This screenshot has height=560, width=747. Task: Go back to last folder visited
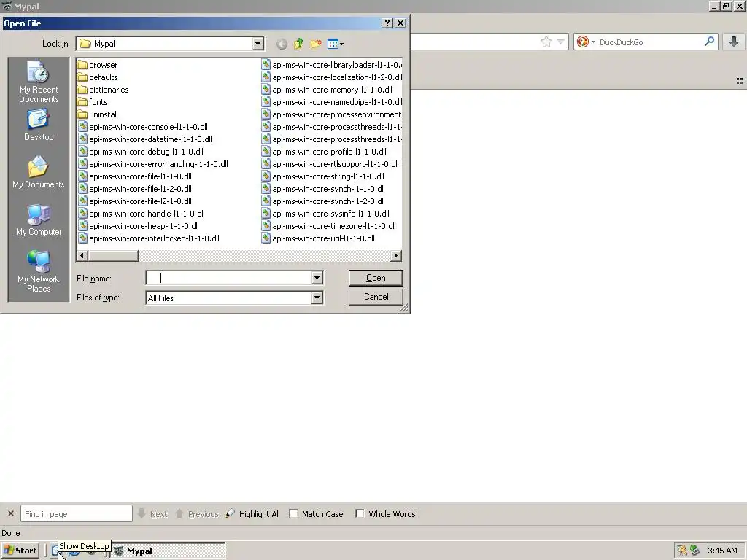point(282,44)
